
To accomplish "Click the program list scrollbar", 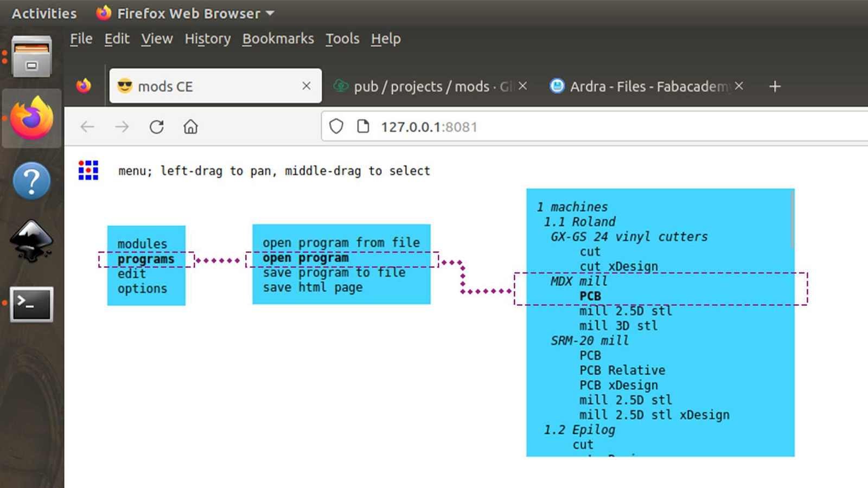I will pyautogui.click(x=793, y=220).
